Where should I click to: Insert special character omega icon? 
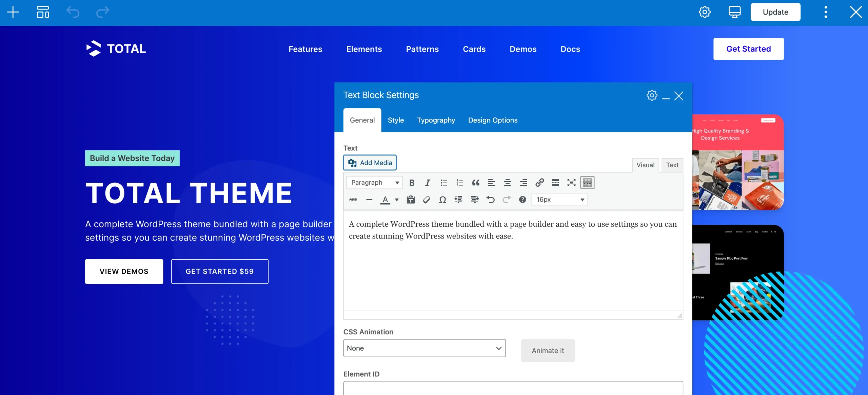tap(442, 200)
